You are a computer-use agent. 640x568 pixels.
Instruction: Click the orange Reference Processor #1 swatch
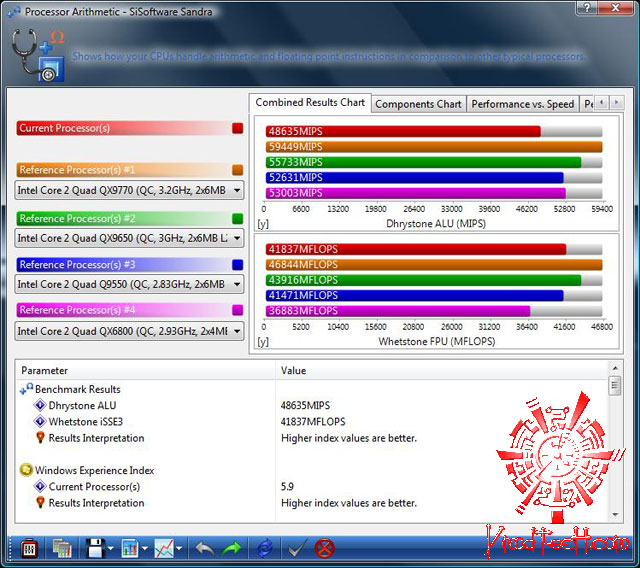pos(238,170)
